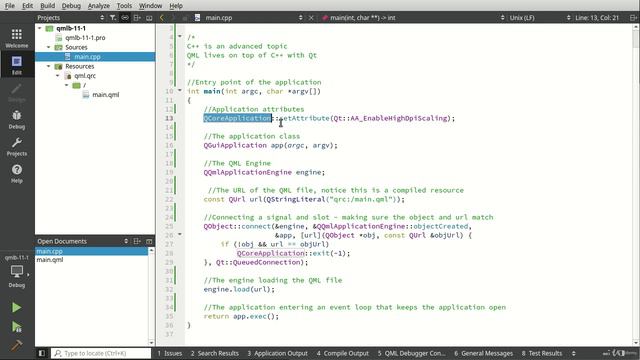Show the Search Results pane
Viewport: 640px width, 360px height.
pyautogui.click(x=215, y=353)
